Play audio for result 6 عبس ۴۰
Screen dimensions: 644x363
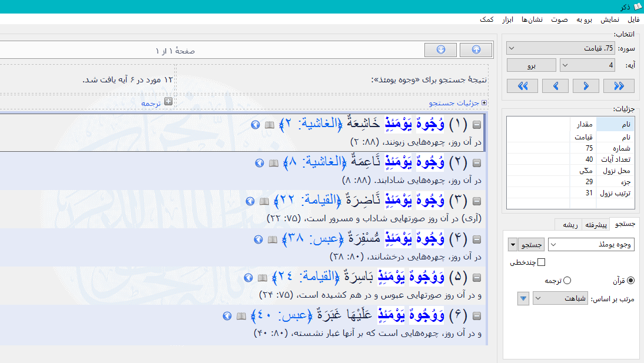coord(227,316)
